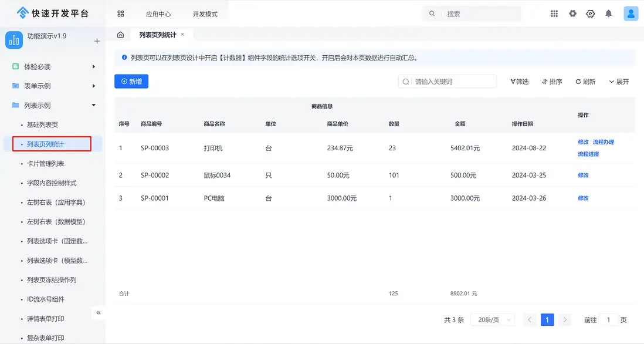644x344 pixels.
Task: Go to previous page arrow
Action: pos(530,320)
